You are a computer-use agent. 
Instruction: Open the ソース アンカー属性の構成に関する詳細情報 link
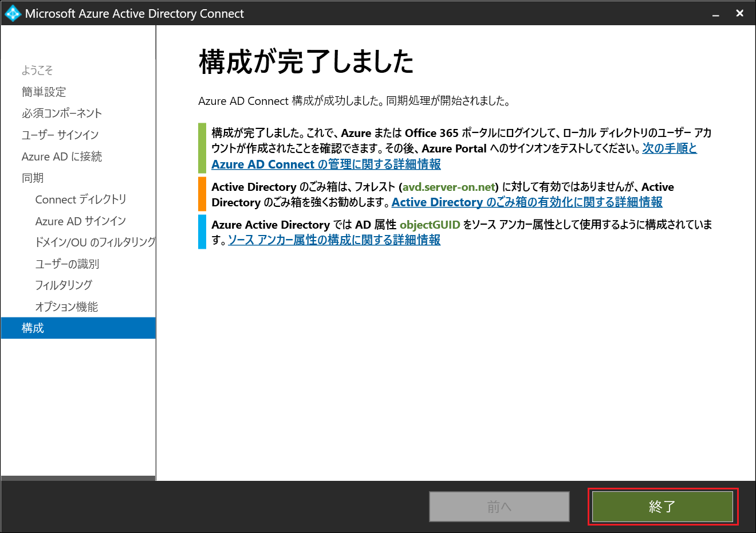click(334, 240)
